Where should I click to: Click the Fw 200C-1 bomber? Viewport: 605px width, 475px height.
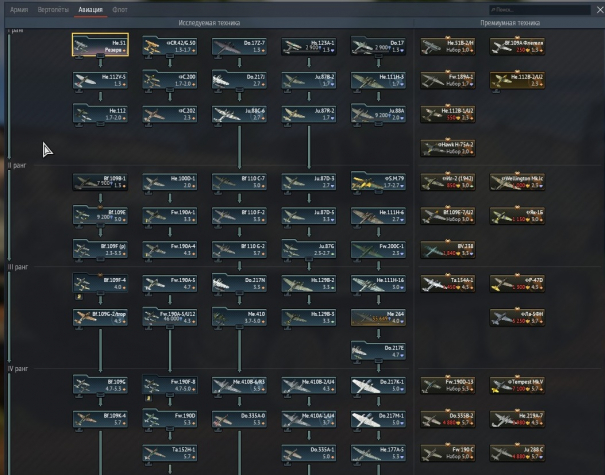(378, 250)
